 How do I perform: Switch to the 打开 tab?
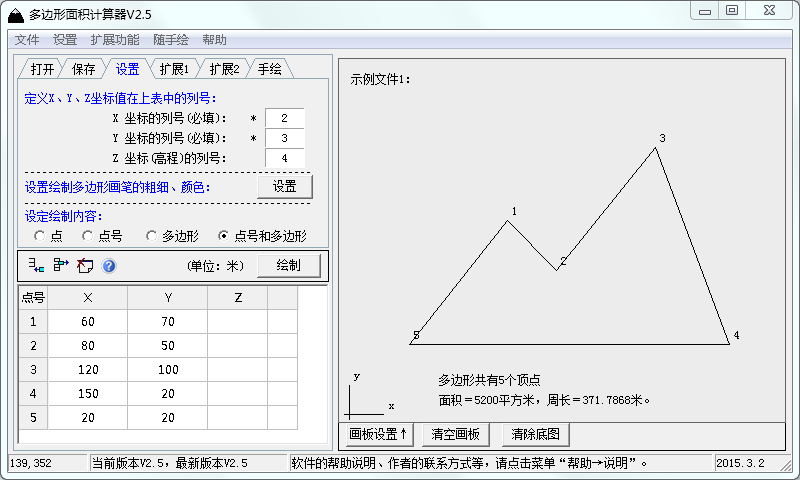[42, 69]
